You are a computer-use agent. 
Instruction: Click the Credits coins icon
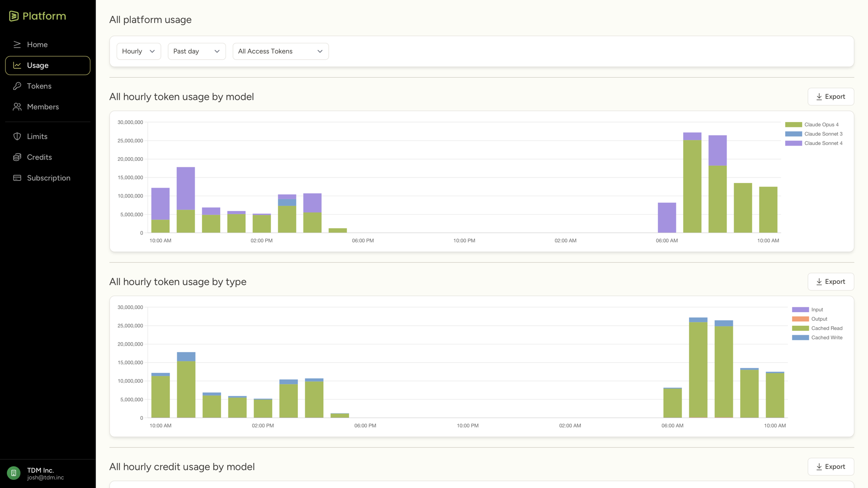17,157
